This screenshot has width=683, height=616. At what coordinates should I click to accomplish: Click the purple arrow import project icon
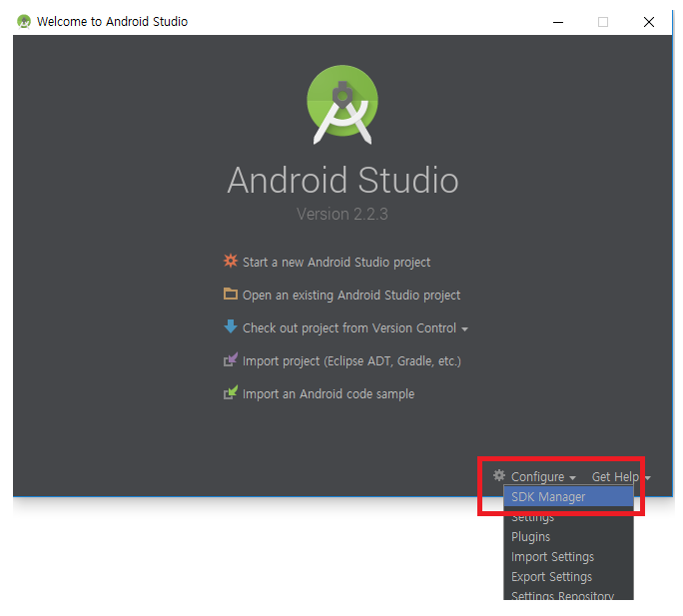click(x=231, y=359)
